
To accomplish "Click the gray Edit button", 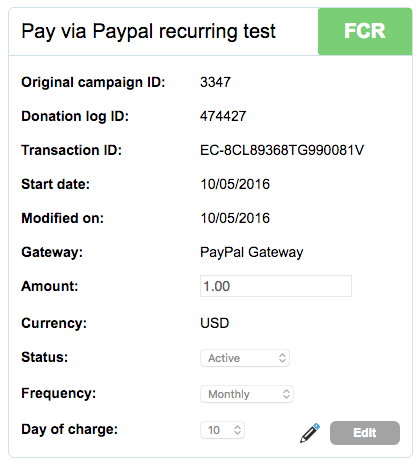I will click(365, 433).
